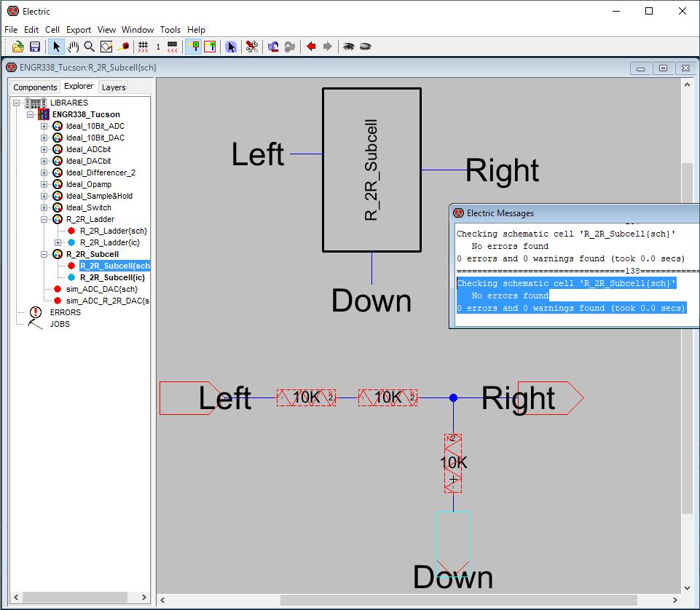700x610 pixels.
Task: Select the Measure tool icon
Action: 124,47
